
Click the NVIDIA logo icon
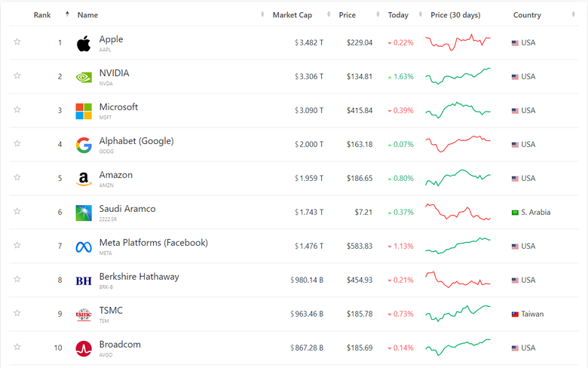(84, 77)
